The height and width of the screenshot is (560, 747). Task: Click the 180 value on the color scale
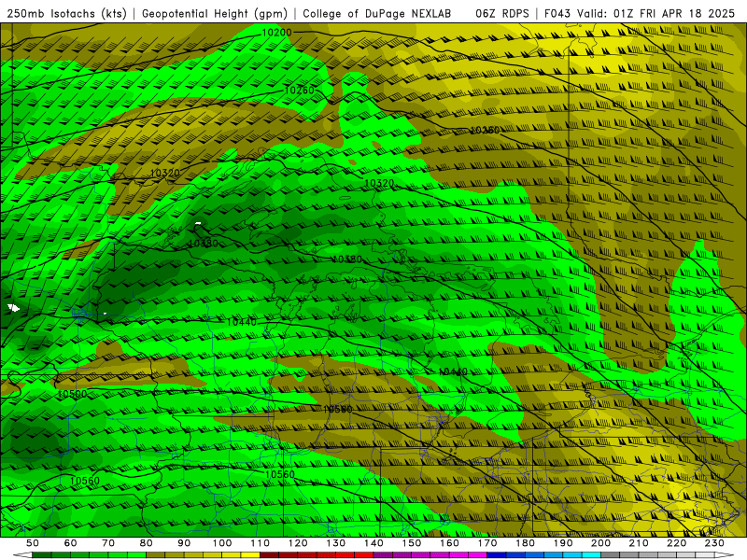click(x=525, y=543)
